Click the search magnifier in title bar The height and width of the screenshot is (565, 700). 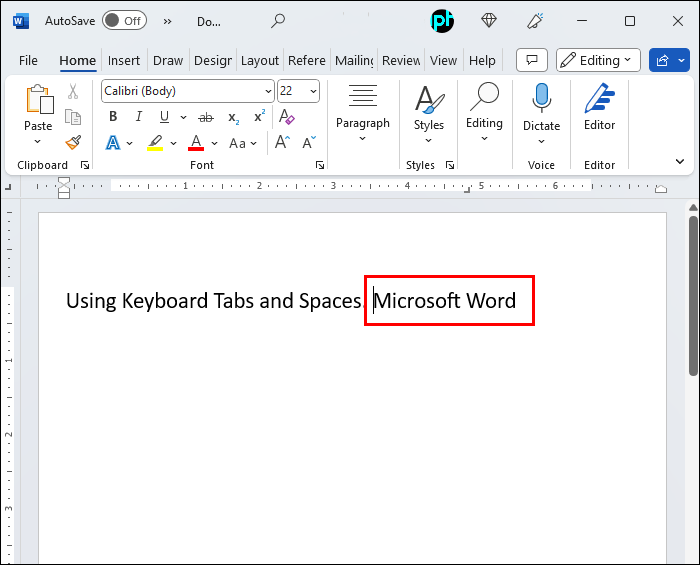pos(278,21)
